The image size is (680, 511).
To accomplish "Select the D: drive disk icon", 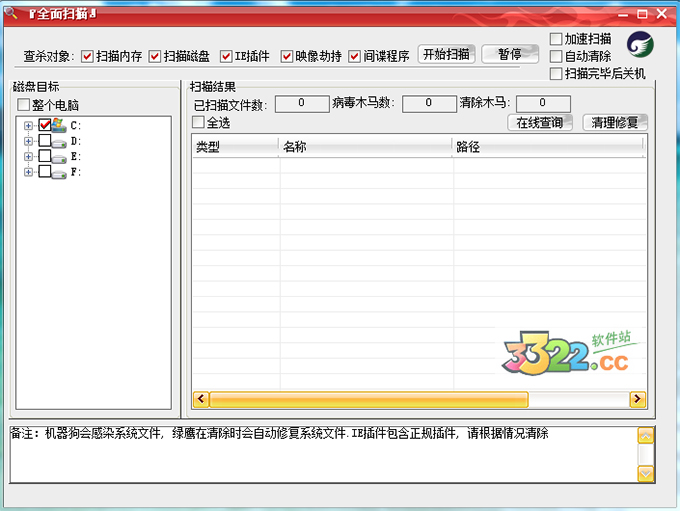I will (59, 142).
